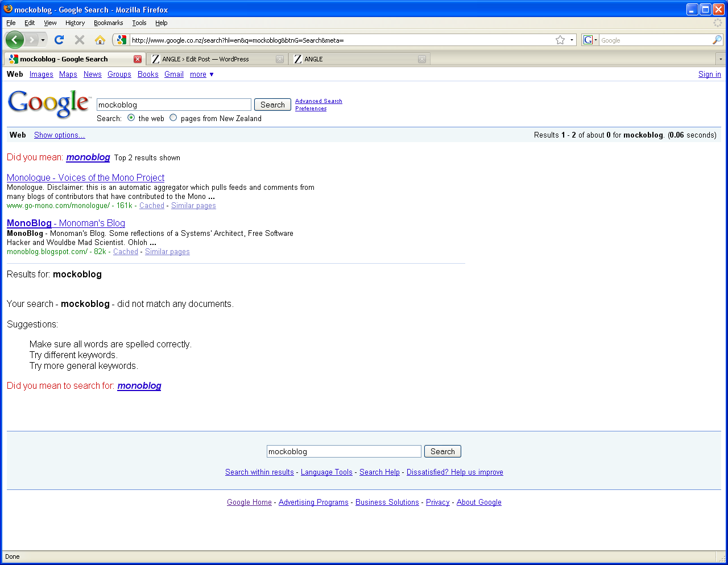Click Dissatisfied? Help us improve
The image size is (728, 565).
coord(455,472)
